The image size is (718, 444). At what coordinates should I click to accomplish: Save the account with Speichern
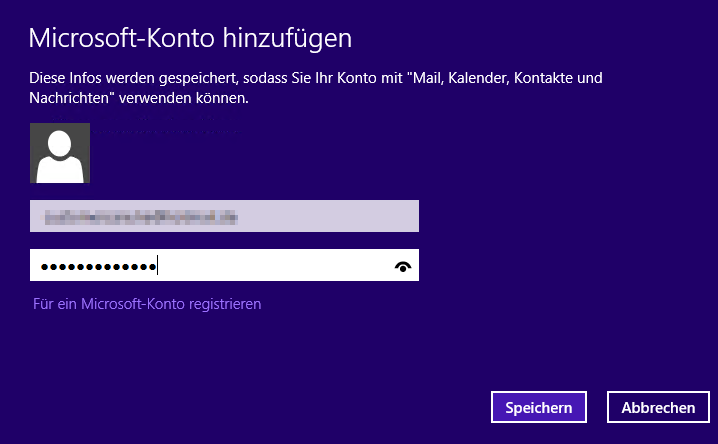[x=538, y=407]
